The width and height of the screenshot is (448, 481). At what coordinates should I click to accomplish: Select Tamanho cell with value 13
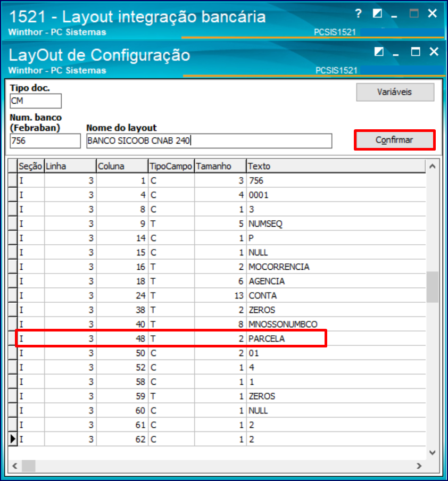(x=220, y=296)
